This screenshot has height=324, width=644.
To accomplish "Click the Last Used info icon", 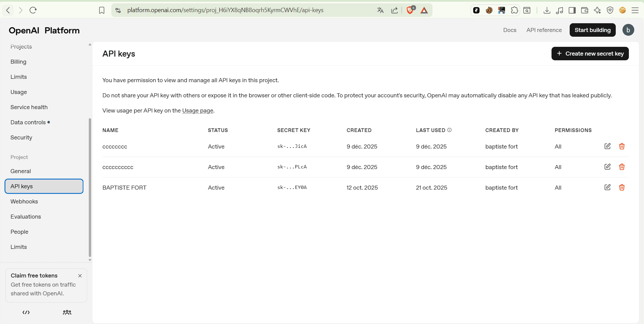I will pyautogui.click(x=450, y=130).
